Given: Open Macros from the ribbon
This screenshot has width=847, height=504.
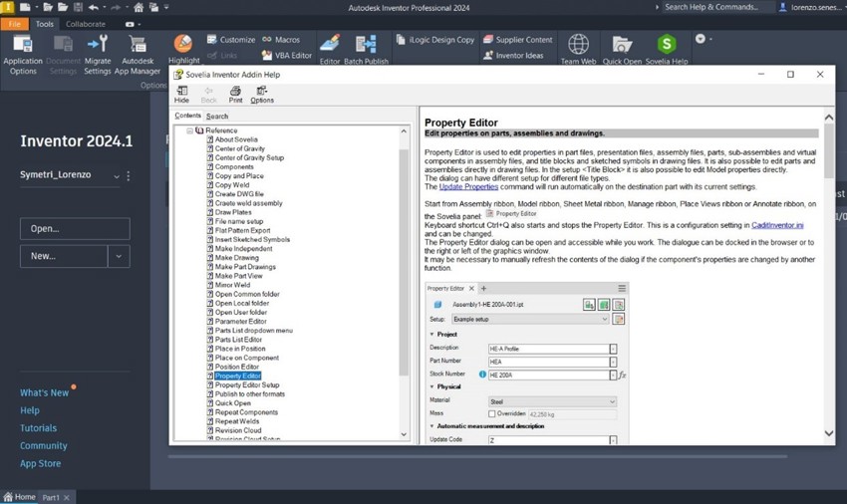Looking at the screenshot, I should pyautogui.click(x=281, y=40).
